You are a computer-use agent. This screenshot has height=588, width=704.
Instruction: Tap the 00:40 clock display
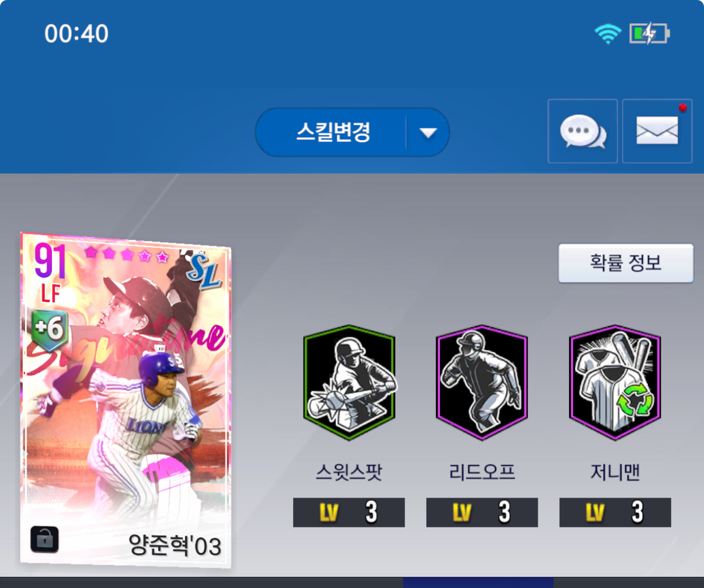point(76,34)
